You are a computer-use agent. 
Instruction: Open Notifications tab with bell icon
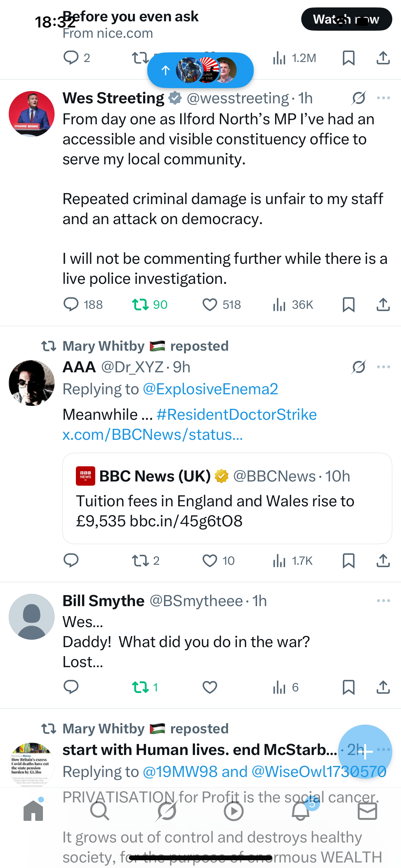coord(301,811)
